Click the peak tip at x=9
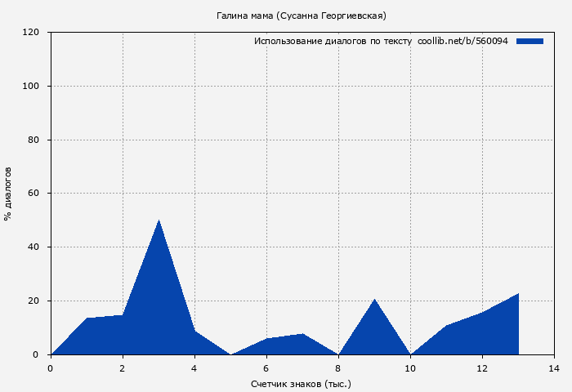 coord(374,301)
